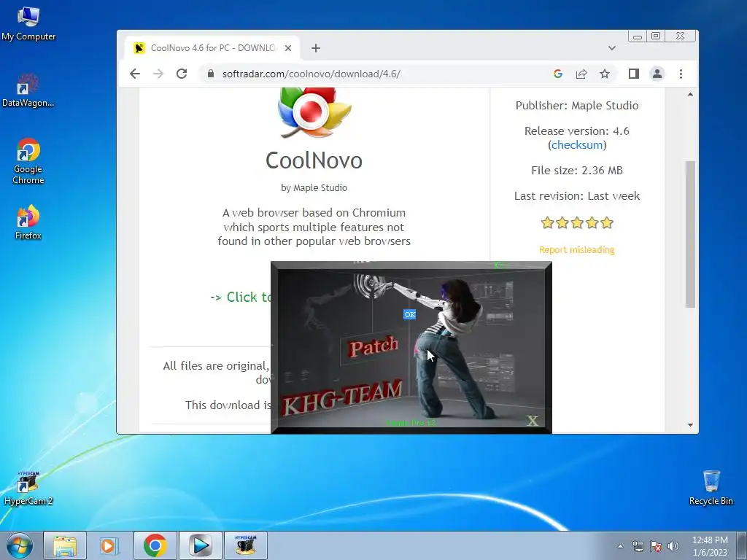The image size is (747, 560).
Task: Open Windows Media Player taskbar icon
Action: coord(108,545)
